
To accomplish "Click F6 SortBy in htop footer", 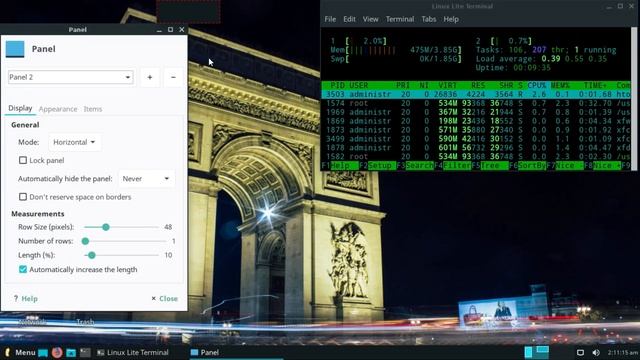I will (x=528, y=166).
